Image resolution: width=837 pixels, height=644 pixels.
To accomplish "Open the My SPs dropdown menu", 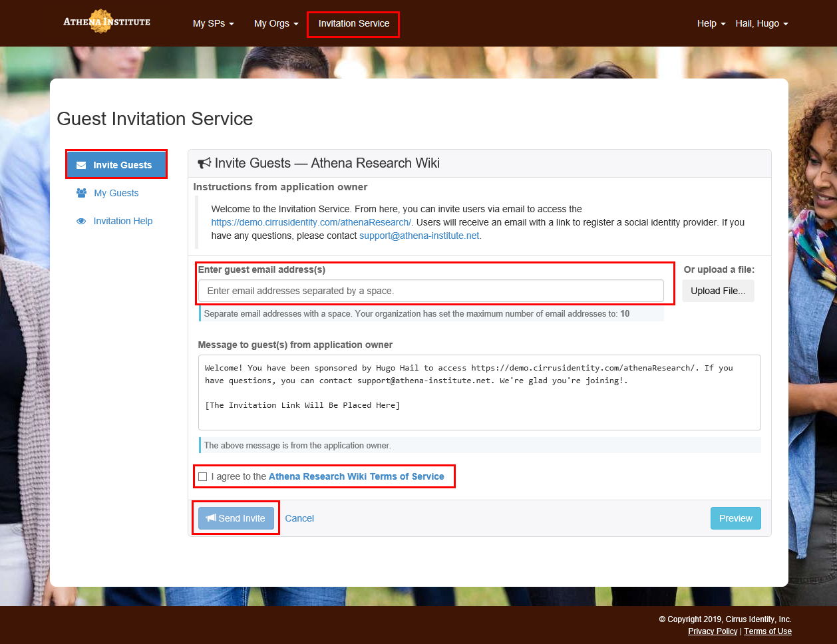I will pos(214,23).
